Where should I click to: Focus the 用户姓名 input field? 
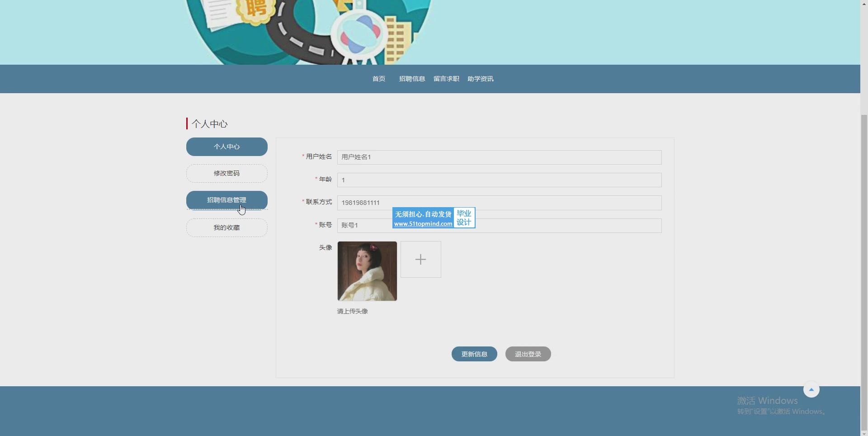coord(499,157)
